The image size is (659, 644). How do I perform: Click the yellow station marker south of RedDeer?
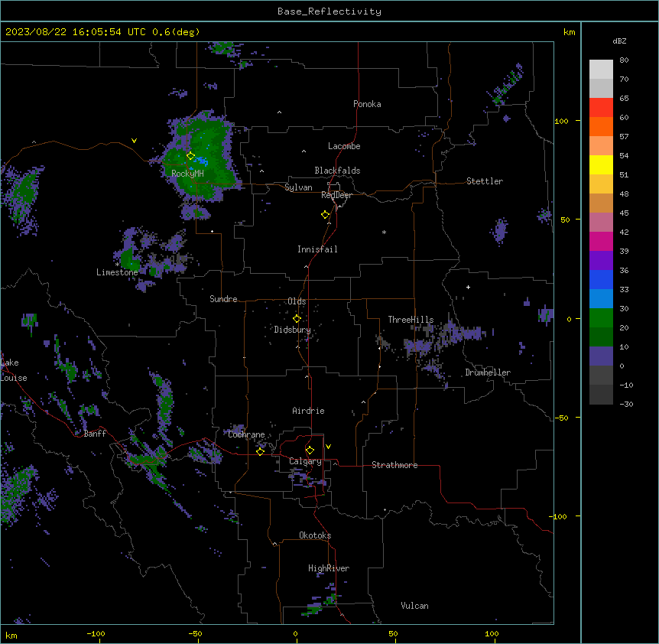point(325,215)
